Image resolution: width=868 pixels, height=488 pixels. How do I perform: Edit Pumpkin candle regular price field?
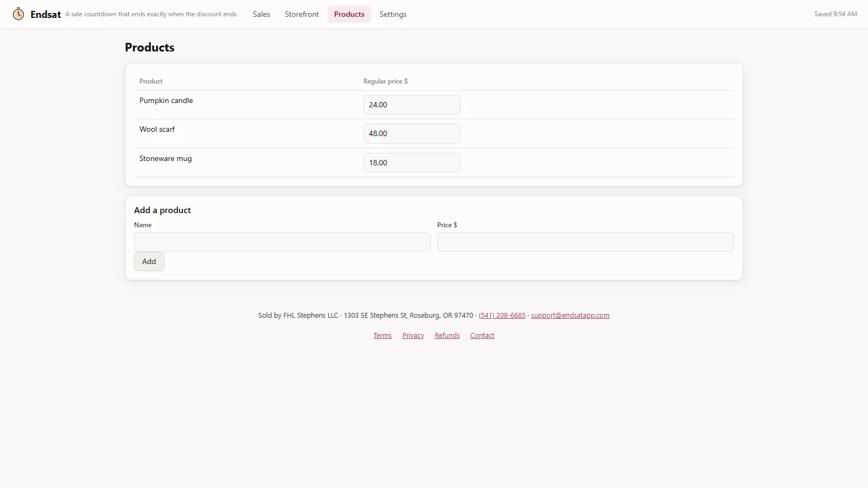click(412, 105)
